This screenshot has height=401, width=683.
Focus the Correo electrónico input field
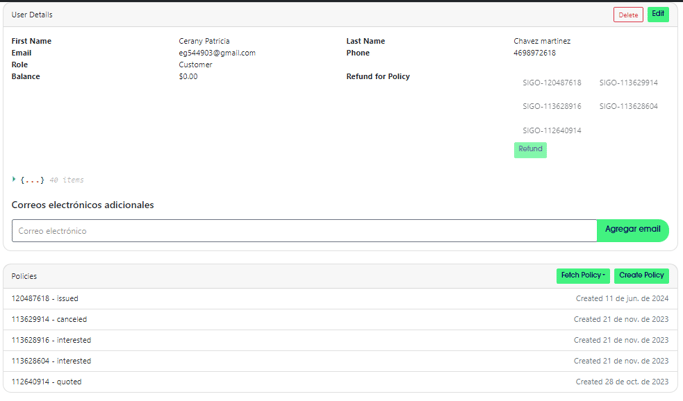304,230
